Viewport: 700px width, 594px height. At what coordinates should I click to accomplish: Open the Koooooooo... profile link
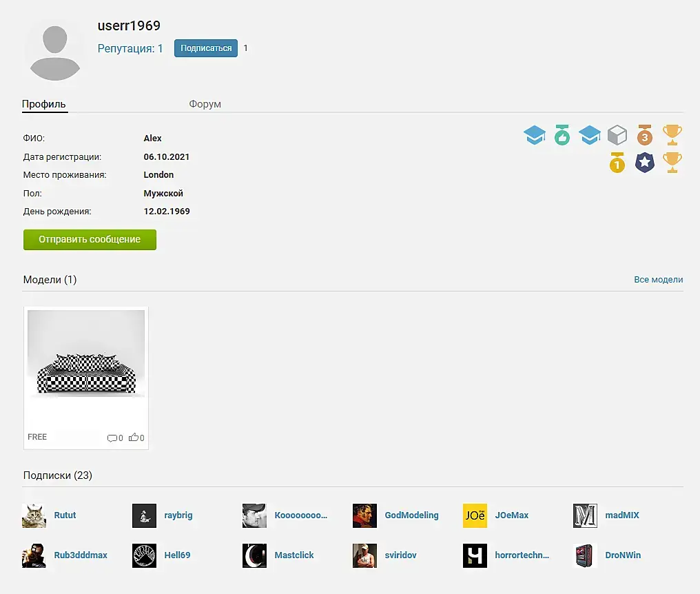(x=301, y=515)
